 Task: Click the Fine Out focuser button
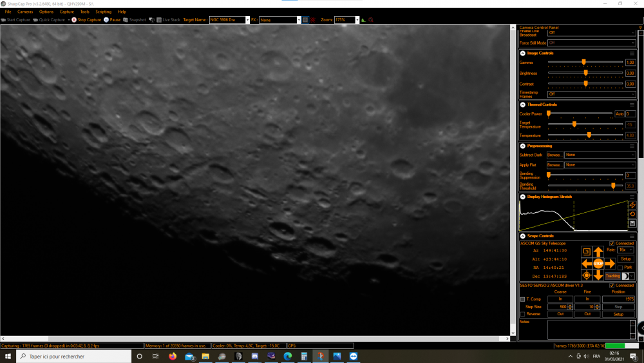point(587,314)
